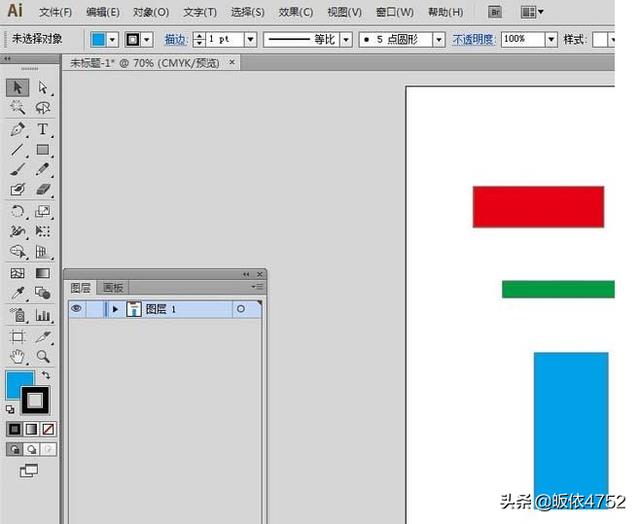Select the Blob Brush tool
This screenshot has height=524, width=640.
coord(17,189)
